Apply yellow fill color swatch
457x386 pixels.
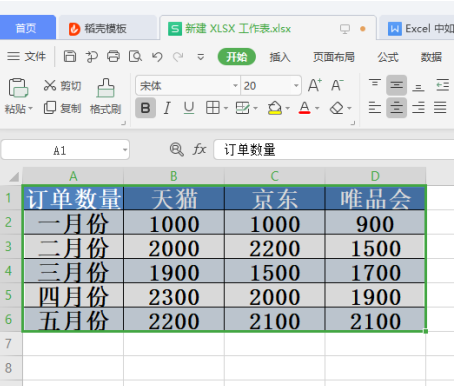(x=275, y=108)
